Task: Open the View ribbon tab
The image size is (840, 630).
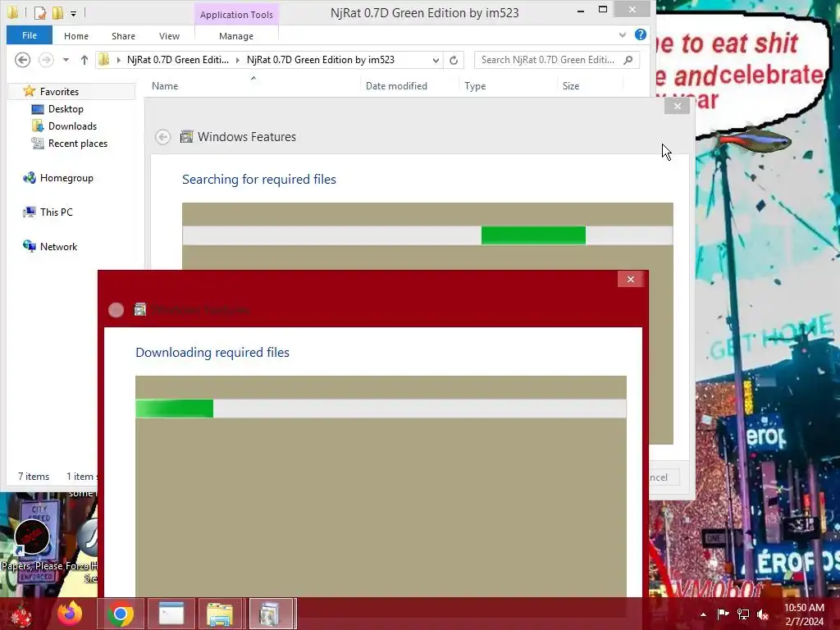Action: point(169,36)
